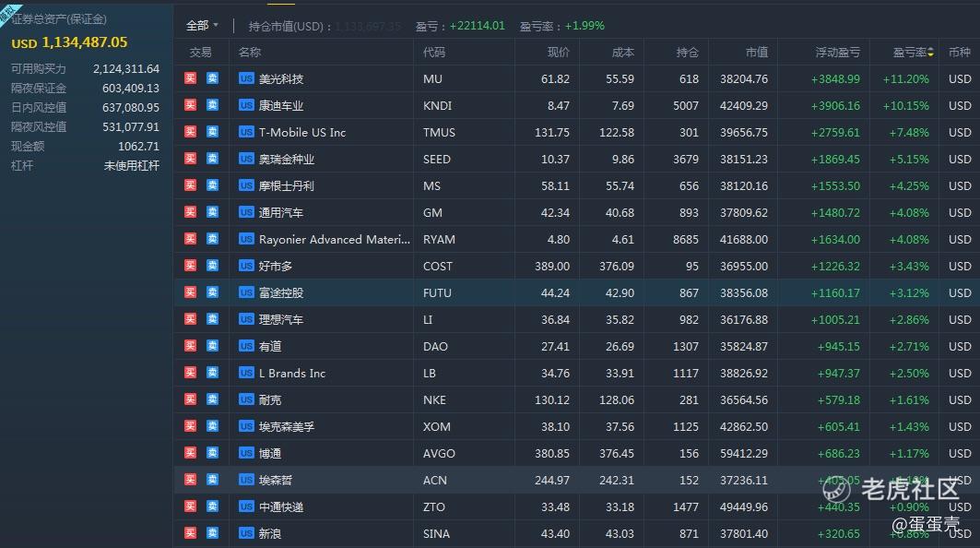The height and width of the screenshot is (548, 980).
Task: Open the 全部 filter dropdown
Action: coord(202,26)
